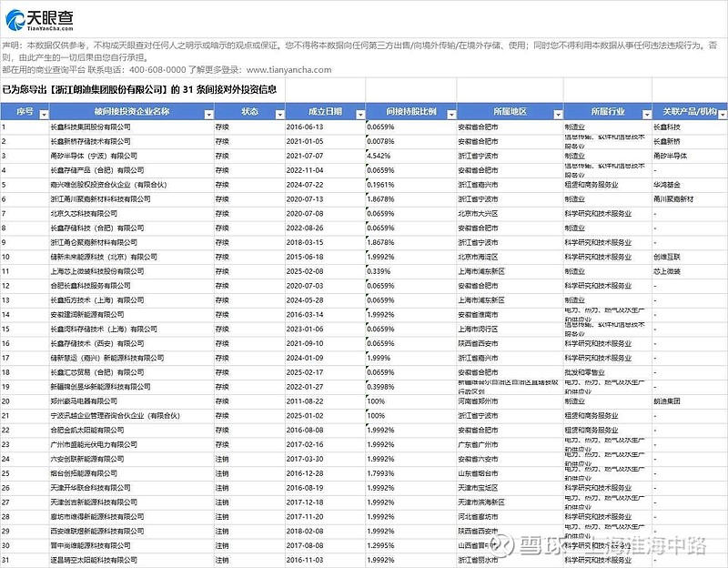Viewport: 728px width, 568px height.
Task: Open the 状态 column filter dropdown
Action: pos(279,115)
